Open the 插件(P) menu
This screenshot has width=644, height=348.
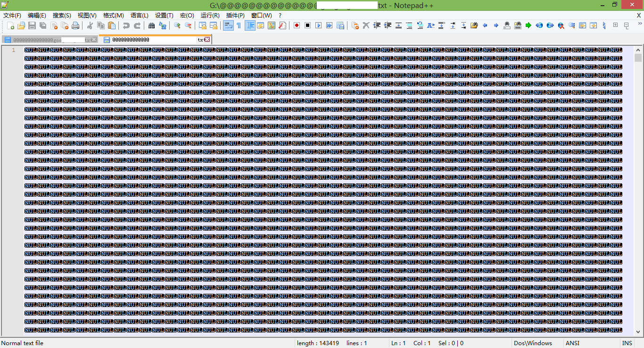pyautogui.click(x=235, y=16)
